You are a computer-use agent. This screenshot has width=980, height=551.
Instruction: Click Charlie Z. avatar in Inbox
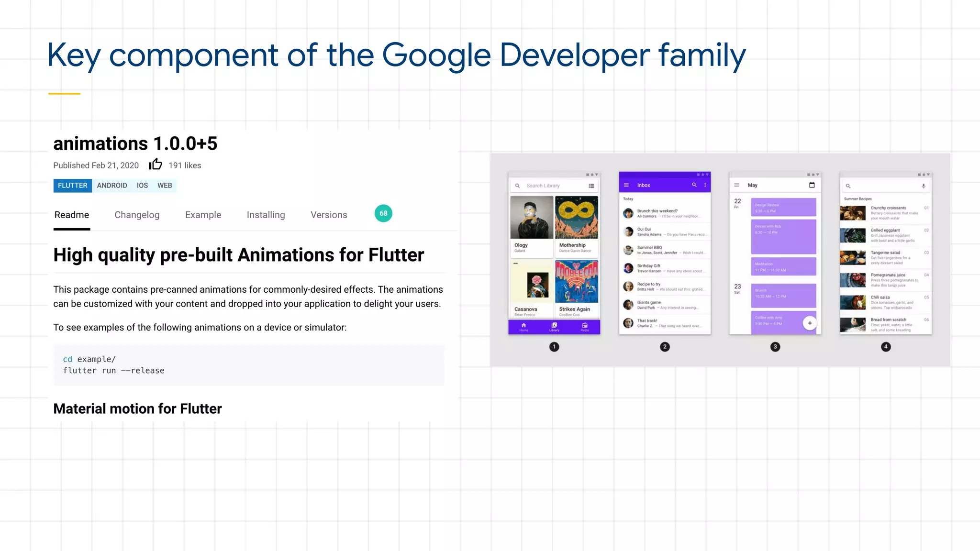628,323
